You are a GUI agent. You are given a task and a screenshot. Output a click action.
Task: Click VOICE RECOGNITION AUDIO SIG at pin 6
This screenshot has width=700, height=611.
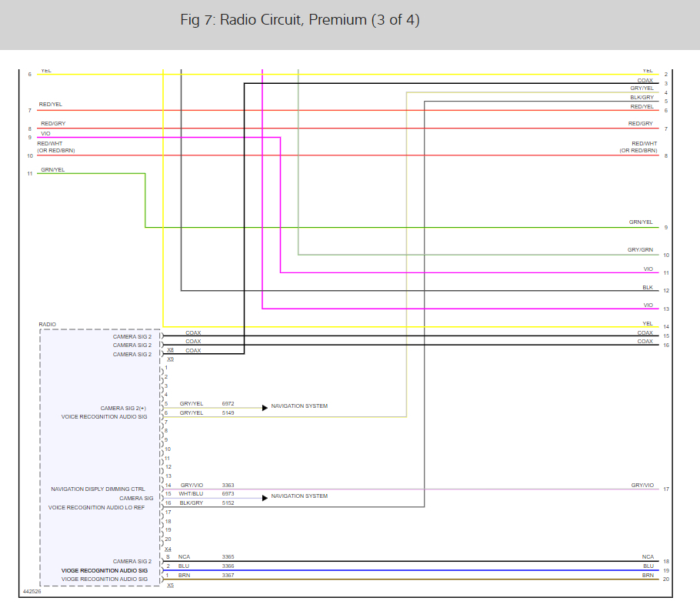coord(104,417)
